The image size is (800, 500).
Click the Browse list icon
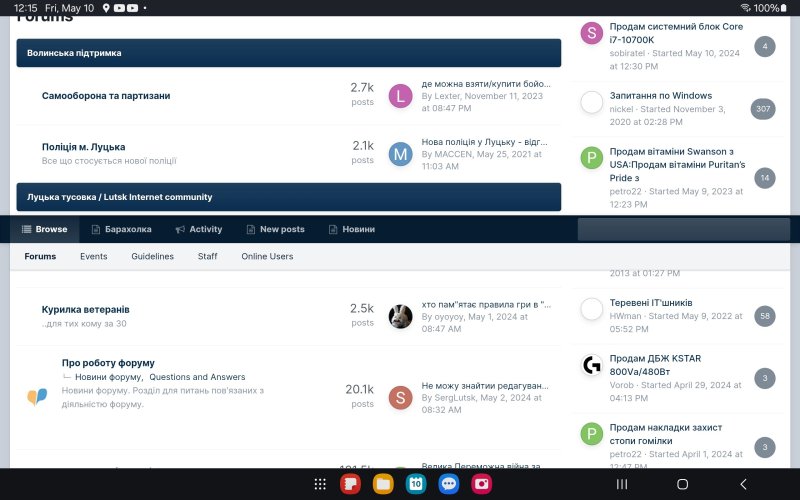pyautogui.click(x=27, y=230)
